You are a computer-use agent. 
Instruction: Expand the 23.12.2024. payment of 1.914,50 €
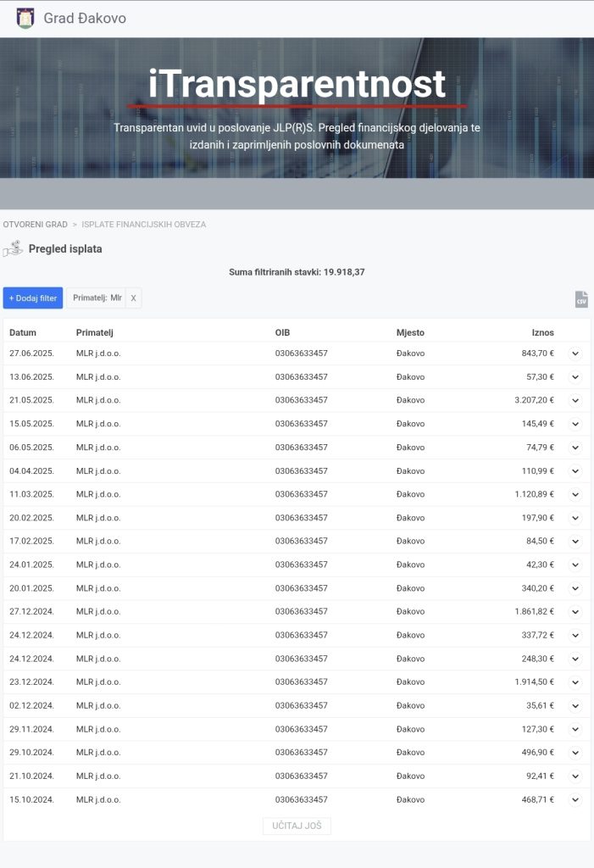point(575,682)
